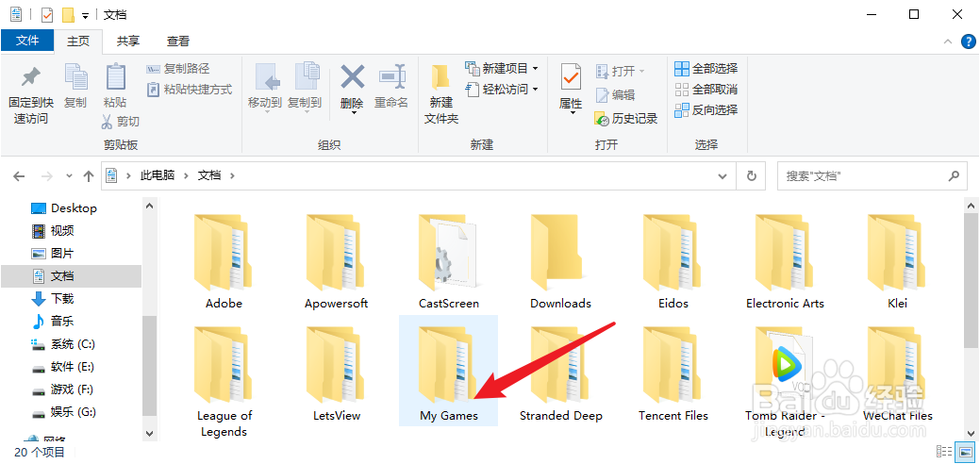Select 文档 in the navigation pane

(71, 275)
